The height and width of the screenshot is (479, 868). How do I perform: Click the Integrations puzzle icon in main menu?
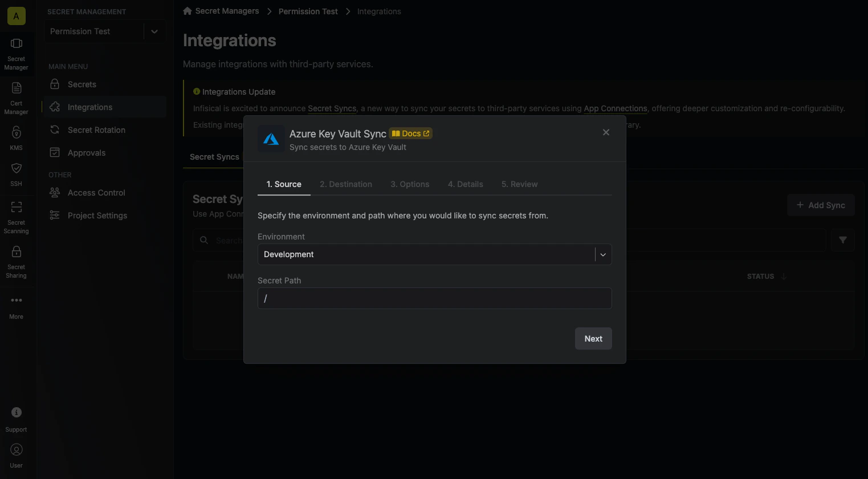click(x=55, y=107)
